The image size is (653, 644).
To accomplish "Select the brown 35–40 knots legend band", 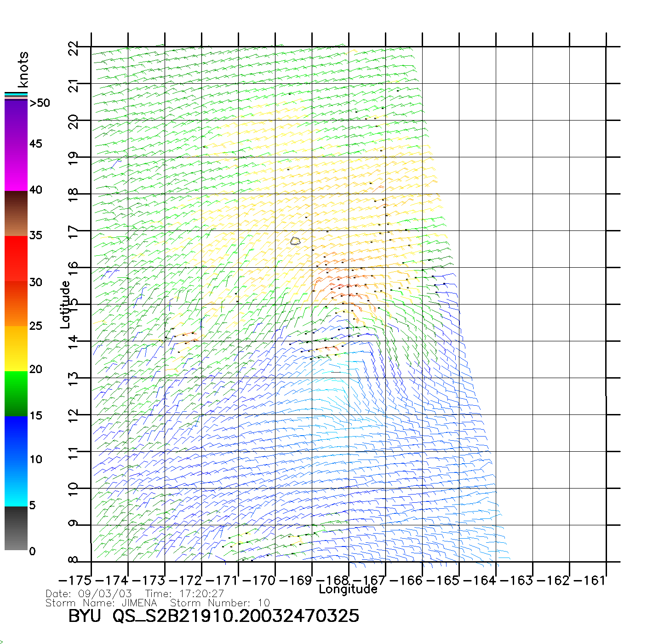I will point(16,213).
